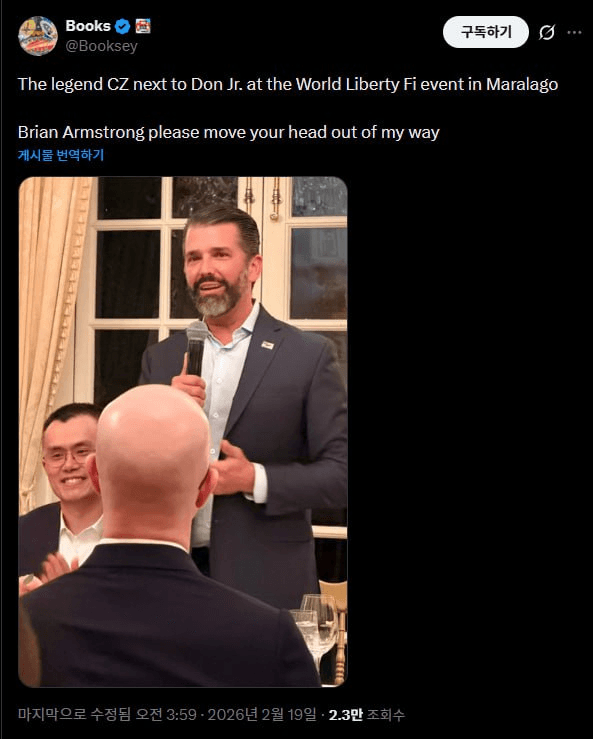Click the "Brian Armstrong please move" text line
This screenshot has height=739, width=593.
pyautogui.click(x=229, y=132)
